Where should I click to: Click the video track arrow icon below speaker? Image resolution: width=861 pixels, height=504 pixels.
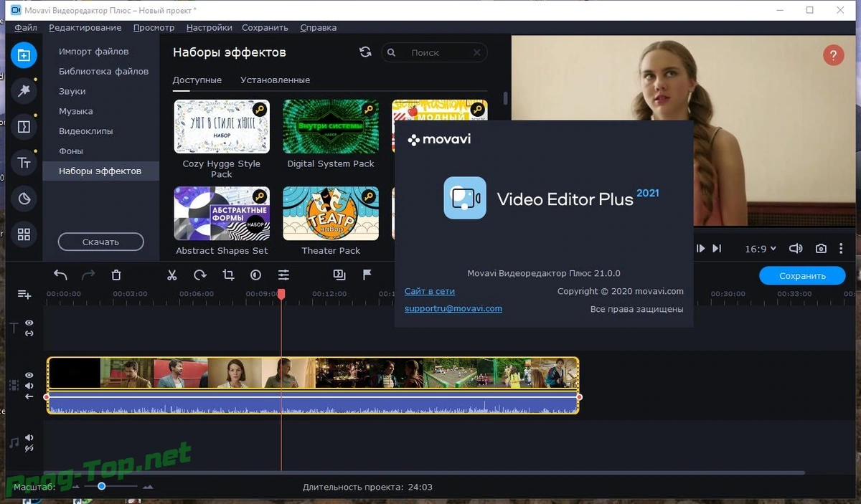click(x=29, y=396)
